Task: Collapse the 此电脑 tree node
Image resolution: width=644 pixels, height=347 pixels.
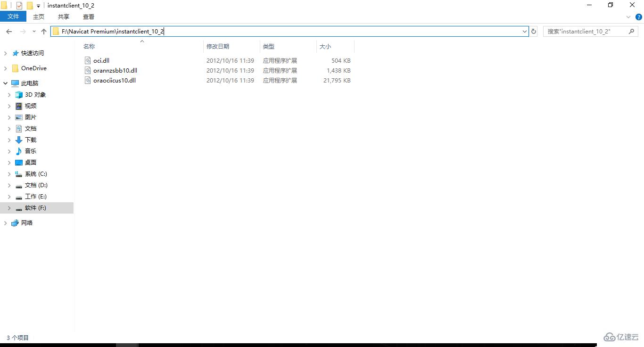Action: pyautogui.click(x=6, y=83)
